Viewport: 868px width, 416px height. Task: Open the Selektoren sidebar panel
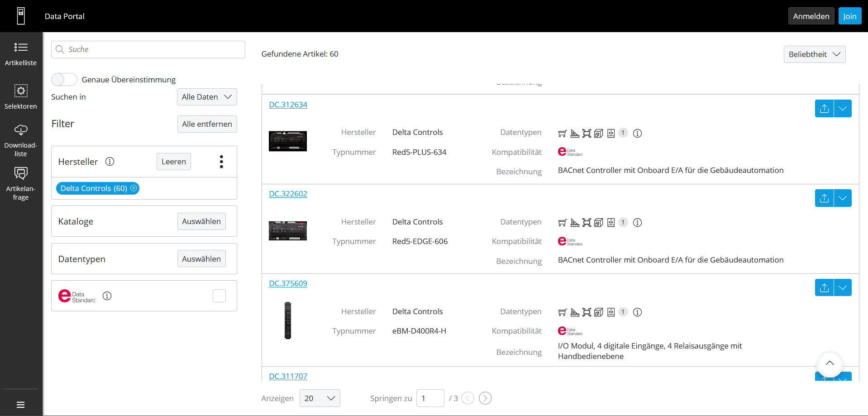pos(21,96)
